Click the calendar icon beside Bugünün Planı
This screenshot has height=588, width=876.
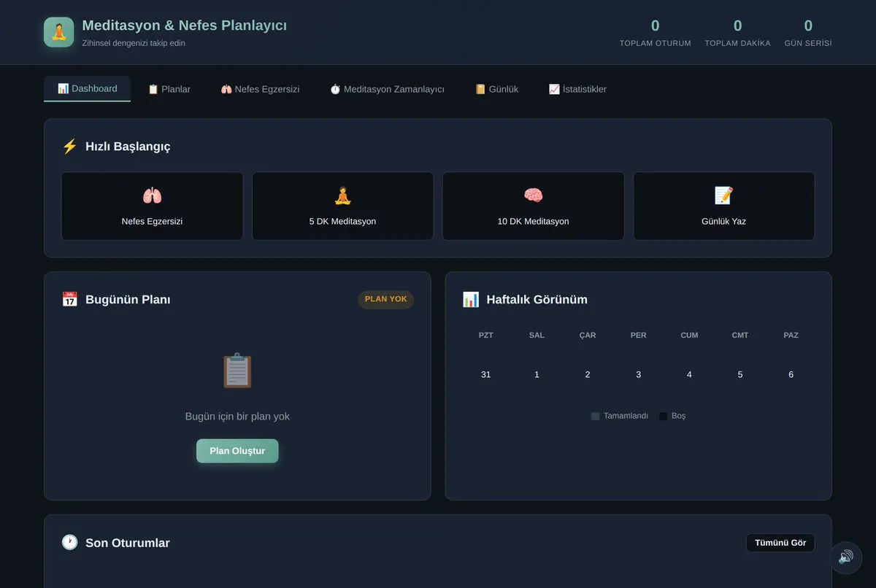69,299
